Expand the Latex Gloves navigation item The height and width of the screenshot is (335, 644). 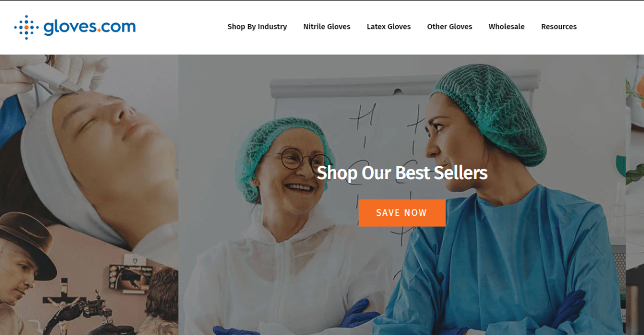(x=389, y=27)
